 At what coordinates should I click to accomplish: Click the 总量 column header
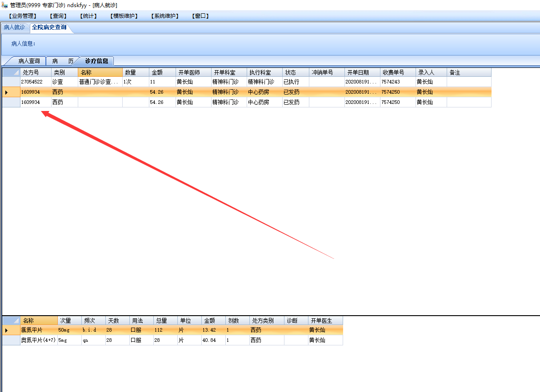point(165,321)
